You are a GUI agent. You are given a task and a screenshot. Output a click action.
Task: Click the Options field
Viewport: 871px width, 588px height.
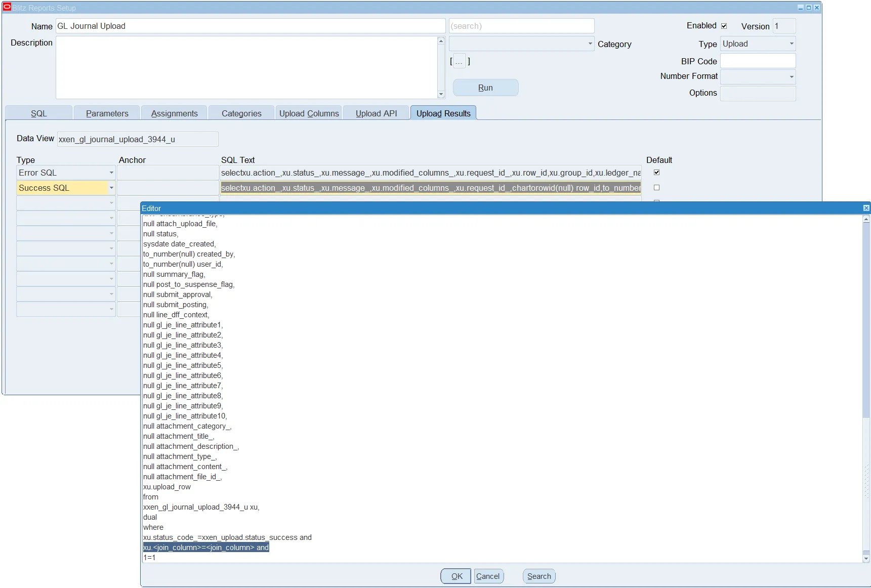[x=758, y=93]
